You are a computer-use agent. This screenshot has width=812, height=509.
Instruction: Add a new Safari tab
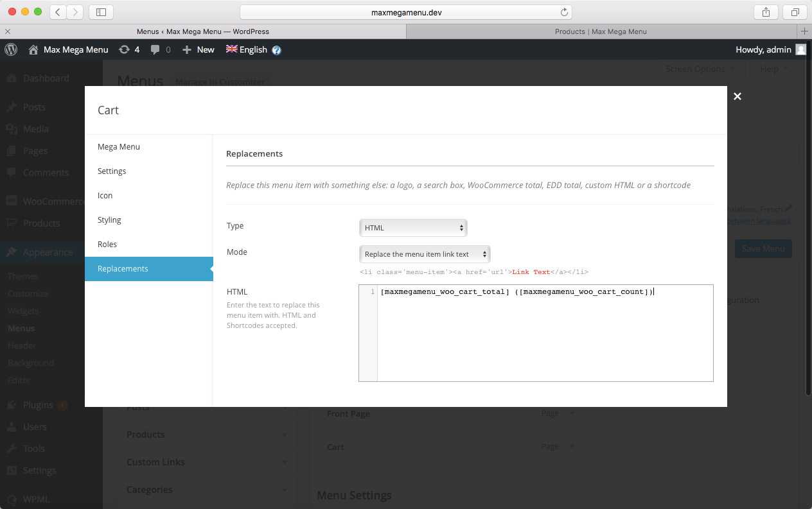click(804, 31)
